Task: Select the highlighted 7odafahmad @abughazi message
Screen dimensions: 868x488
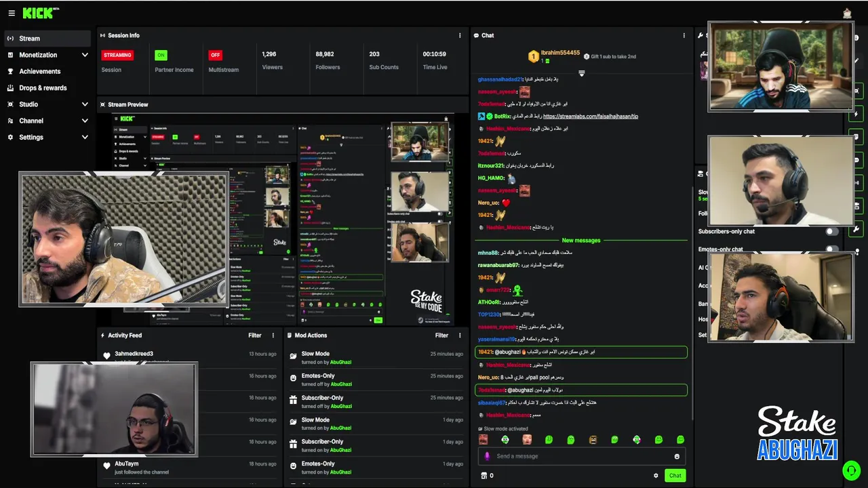Action: coord(581,390)
